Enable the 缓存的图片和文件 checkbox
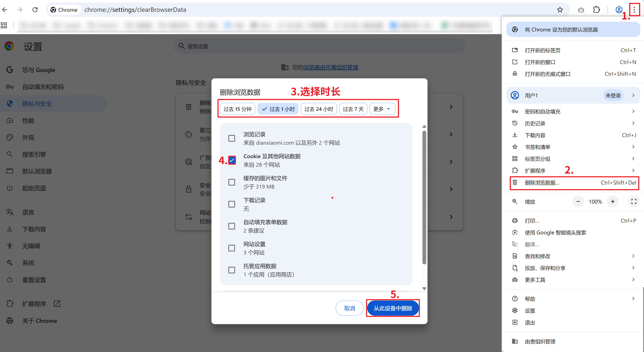Viewport: 644px width, 352px height. click(231, 182)
